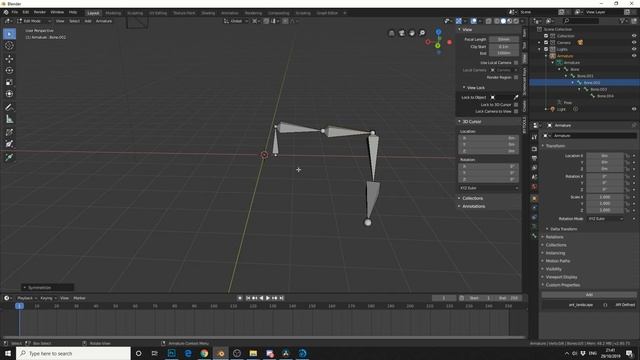Pick the Transform tool

coord(9,94)
